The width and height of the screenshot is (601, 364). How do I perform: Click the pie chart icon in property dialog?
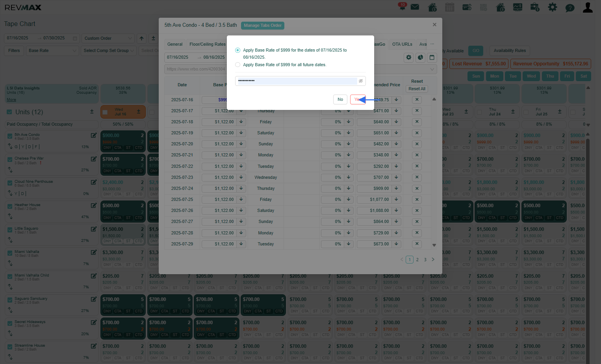click(421, 58)
